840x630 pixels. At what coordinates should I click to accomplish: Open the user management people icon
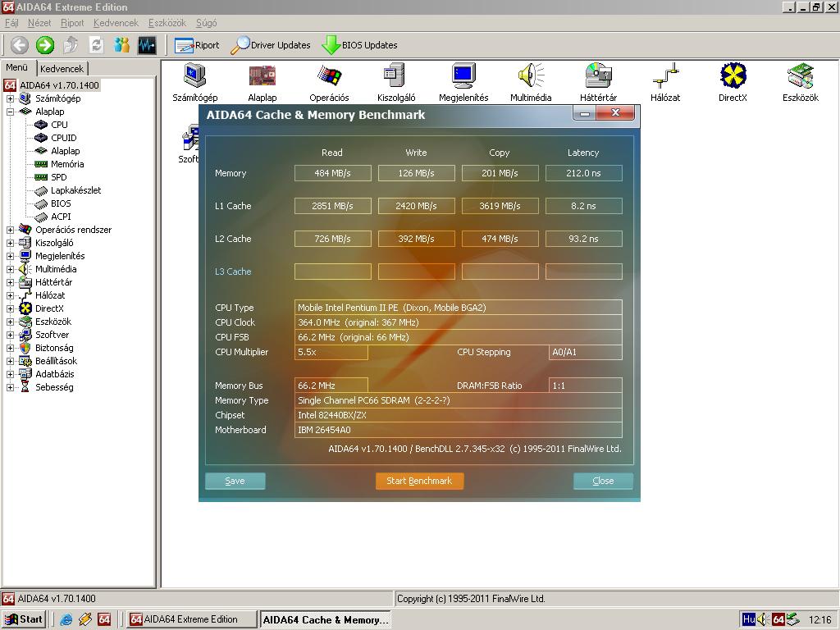[122, 45]
